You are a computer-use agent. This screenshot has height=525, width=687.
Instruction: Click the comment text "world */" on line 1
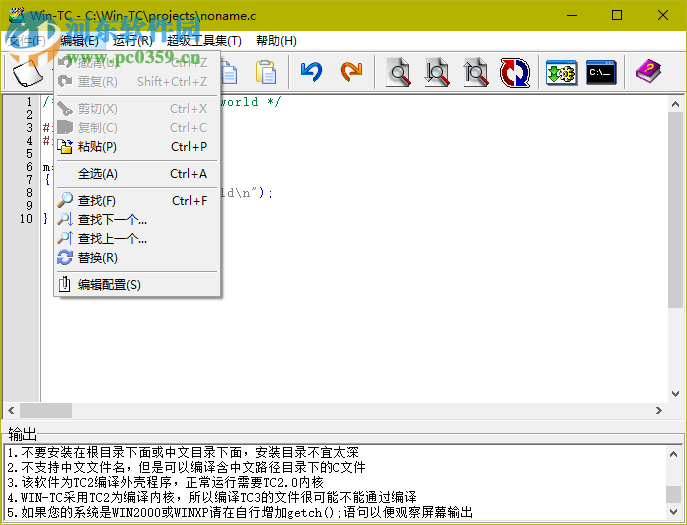(x=250, y=102)
